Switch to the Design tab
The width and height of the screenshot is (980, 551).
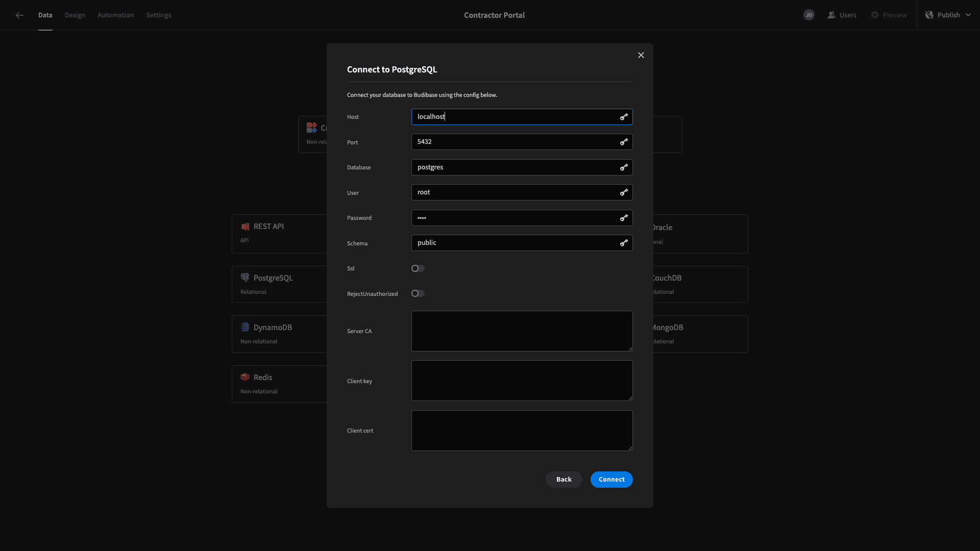click(x=75, y=15)
